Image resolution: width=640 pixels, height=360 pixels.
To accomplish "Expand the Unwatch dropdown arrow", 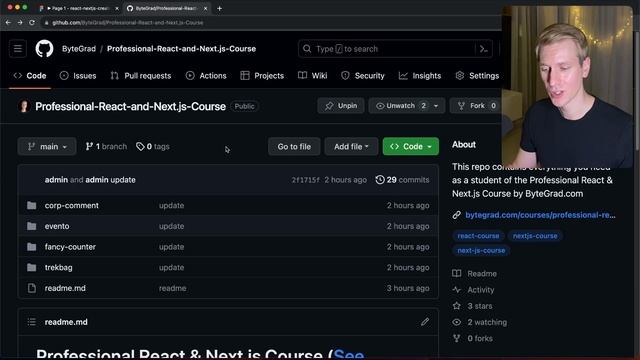I will pos(436,106).
